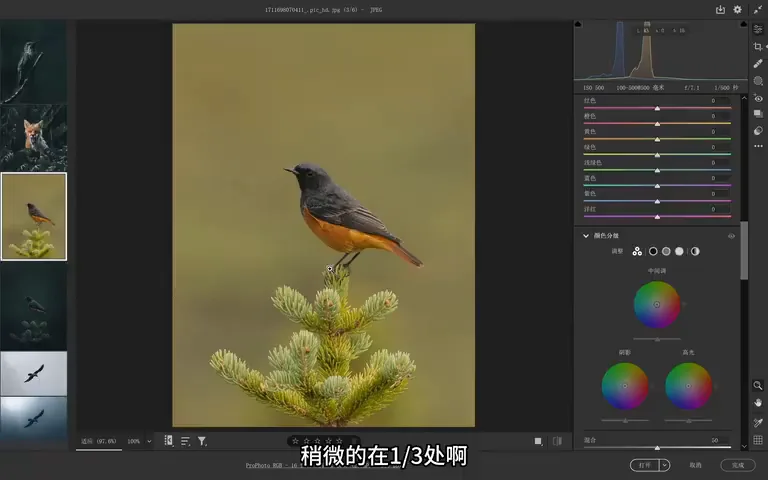Image resolution: width=768 pixels, height=480 pixels.
Task: Open the filmstrip sort options icon
Action: coord(185,441)
